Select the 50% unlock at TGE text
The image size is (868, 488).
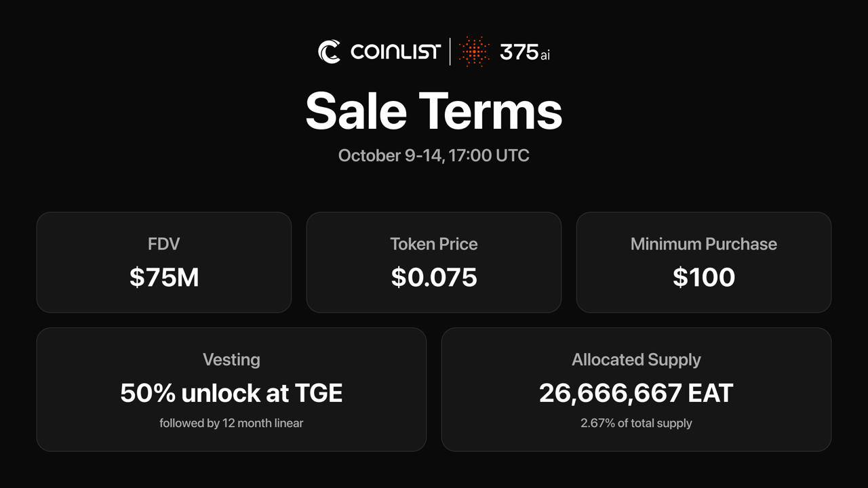231,393
